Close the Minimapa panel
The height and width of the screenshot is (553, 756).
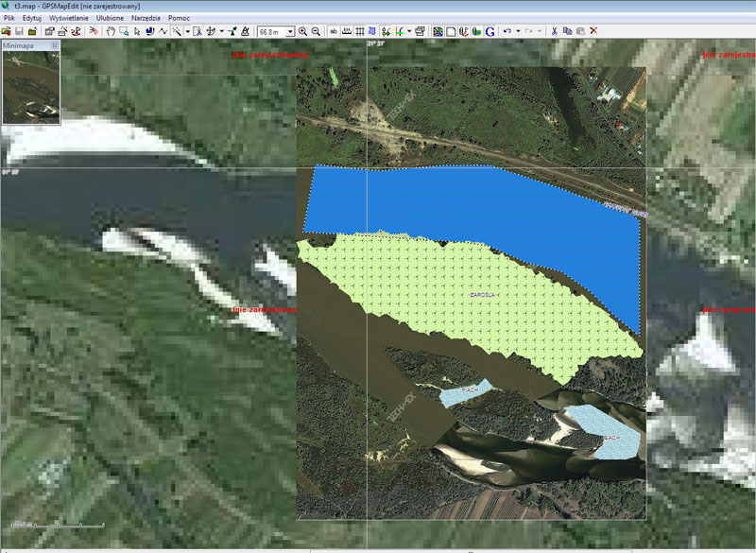pos(54,44)
